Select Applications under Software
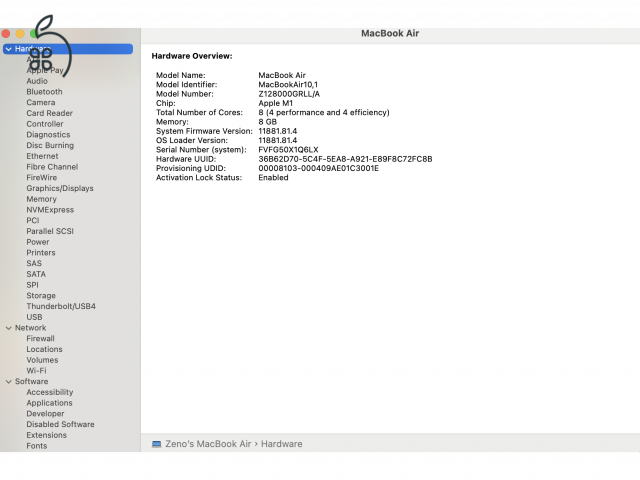Screen dimensions: 640x480 [49, 403]
